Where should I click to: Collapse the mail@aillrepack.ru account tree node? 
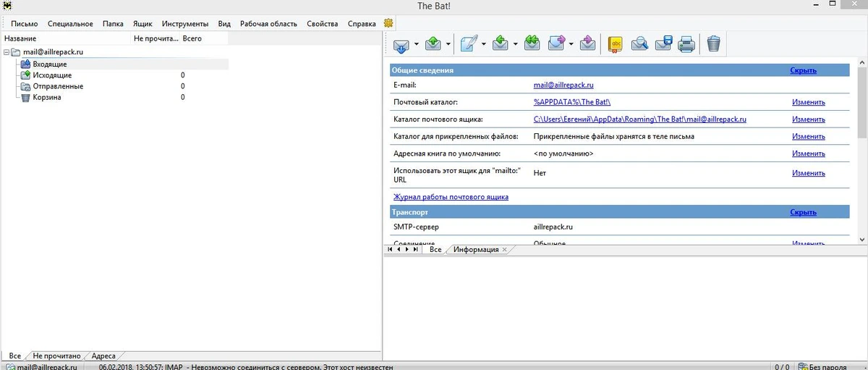tap(6, 52)
